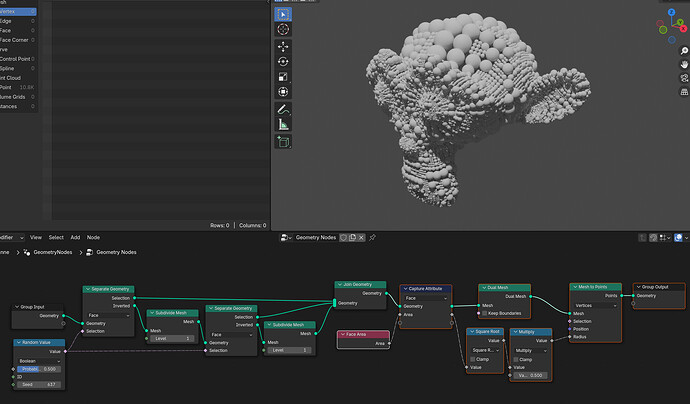The image size is (690, 404).
Task: Click the "Rows: 0" status text
Action: coord(220,225)
